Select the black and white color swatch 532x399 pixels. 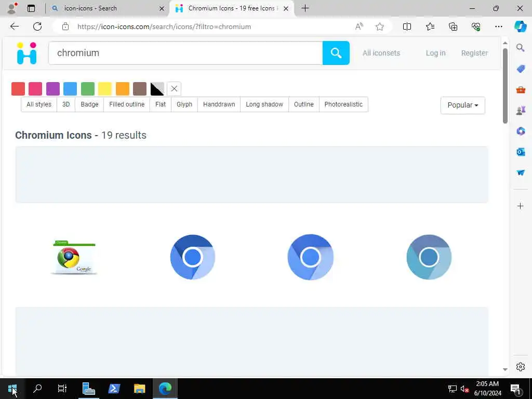157,88
